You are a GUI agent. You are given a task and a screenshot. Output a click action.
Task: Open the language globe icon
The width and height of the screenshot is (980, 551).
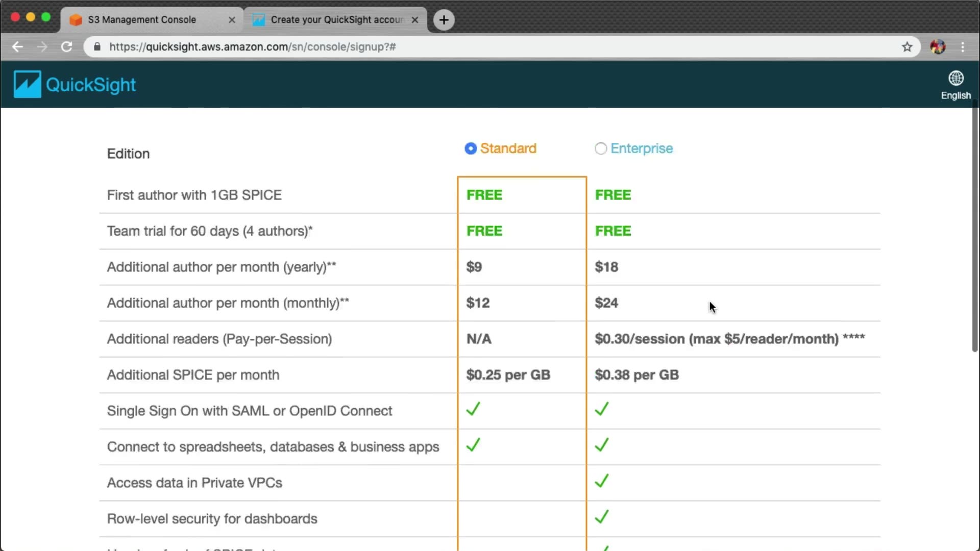click(x=955, y=78)
